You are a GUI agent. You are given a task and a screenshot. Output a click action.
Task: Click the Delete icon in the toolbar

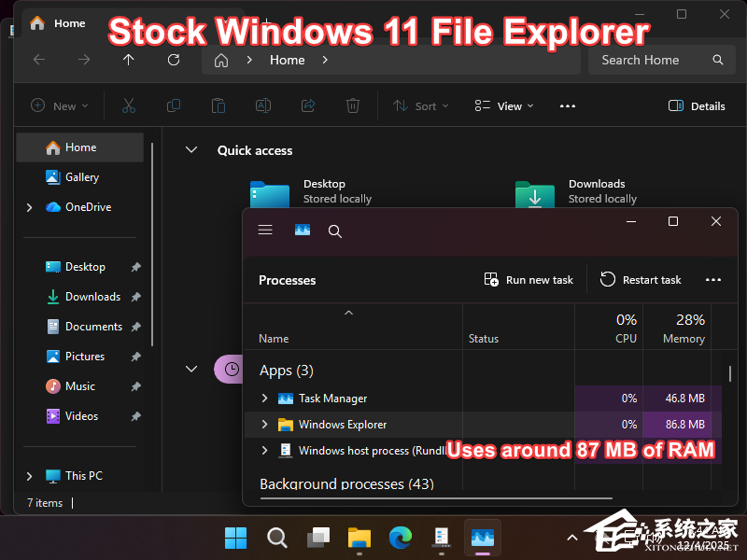352,105
